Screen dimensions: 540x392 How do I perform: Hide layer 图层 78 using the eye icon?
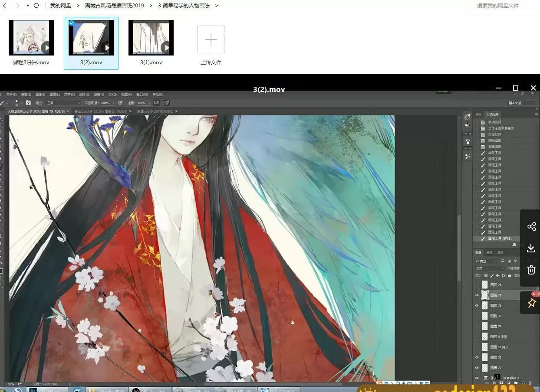(477, 305)
